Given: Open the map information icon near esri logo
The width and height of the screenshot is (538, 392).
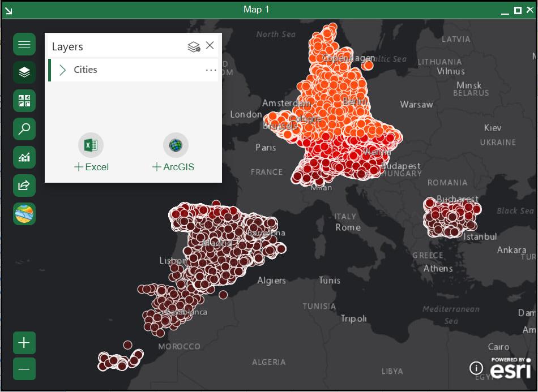Looking at the screenshot, I should point(476,369).
